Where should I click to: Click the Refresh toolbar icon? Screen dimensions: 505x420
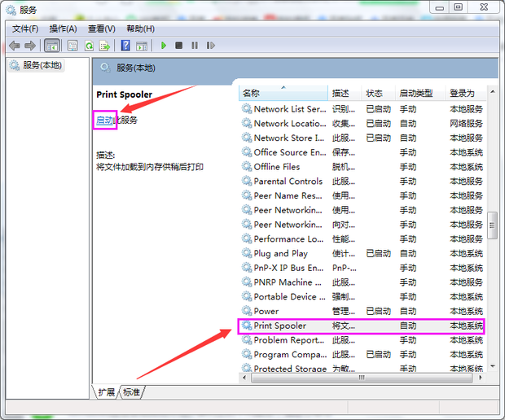tap(88, 46)
